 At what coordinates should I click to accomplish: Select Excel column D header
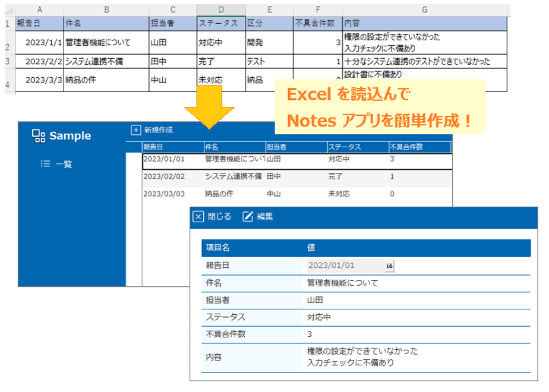click(221, 10)
